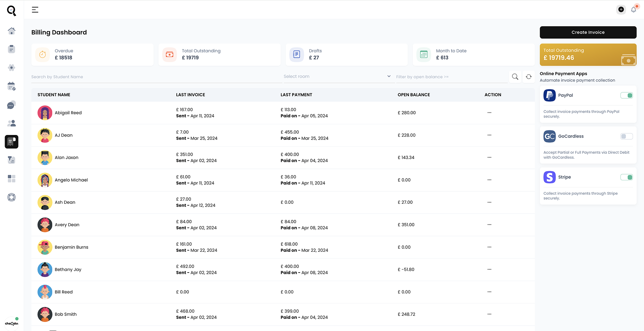Image resolution: width=644 pixels, height=331 pixels.
Task: Disable the PayPal payment toggle
Action: (x=627, y=95)
